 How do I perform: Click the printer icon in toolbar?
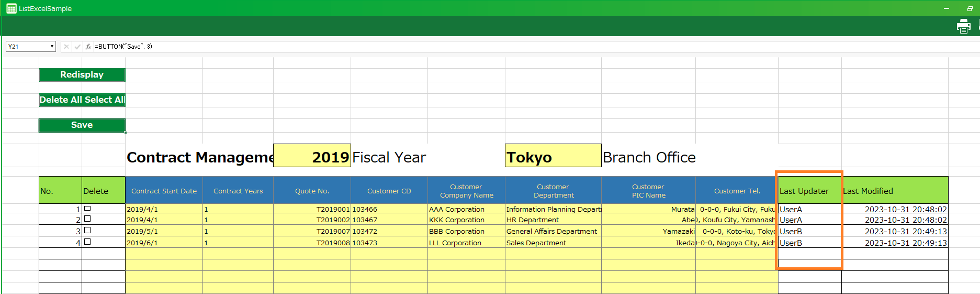pos(963,26)
